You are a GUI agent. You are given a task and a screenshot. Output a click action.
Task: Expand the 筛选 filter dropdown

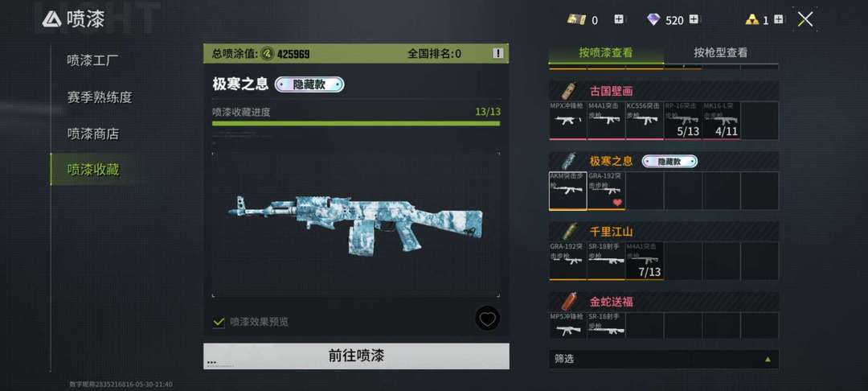pos(664,359)
